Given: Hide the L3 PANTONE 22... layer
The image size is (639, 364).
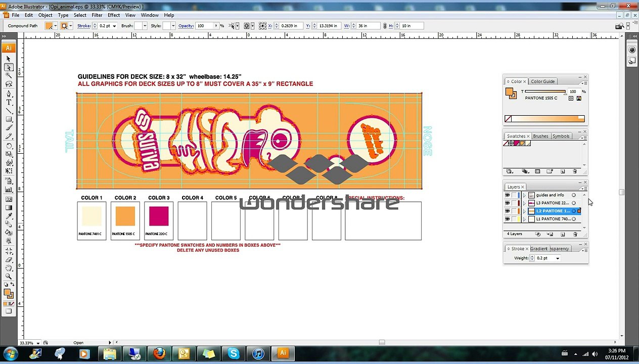Looking at the screenshot, I should coord(507,203).
